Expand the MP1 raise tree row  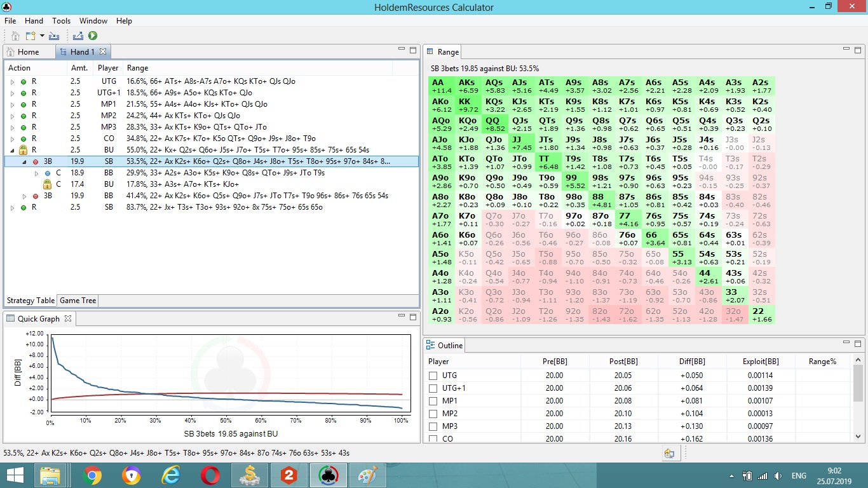pyautogui.click(x=12, y=105)
